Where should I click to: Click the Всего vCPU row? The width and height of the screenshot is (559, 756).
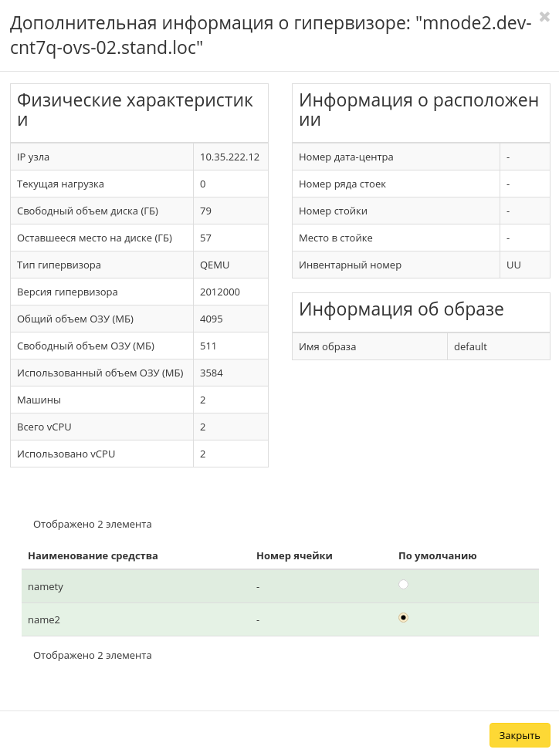click(x=100, y=427)
